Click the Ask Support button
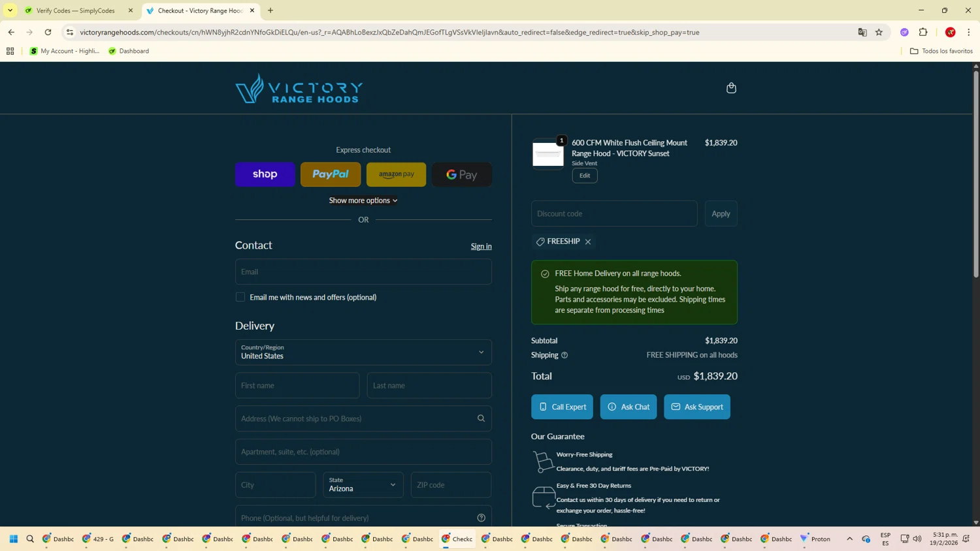The width and height of the screenshot is (980, 551). [697, 407]
